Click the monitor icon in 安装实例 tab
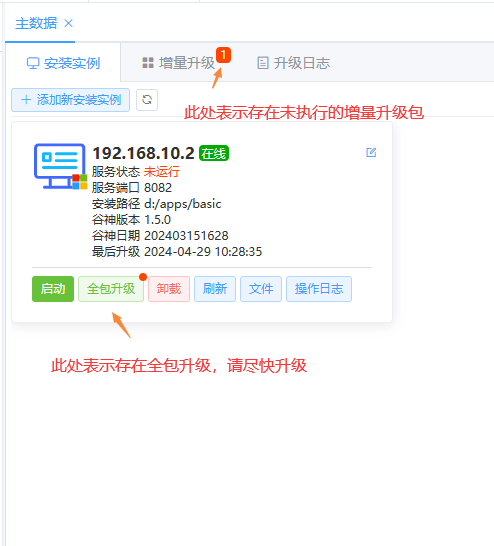This screenshot has width=494, height=546. (33, 63)
